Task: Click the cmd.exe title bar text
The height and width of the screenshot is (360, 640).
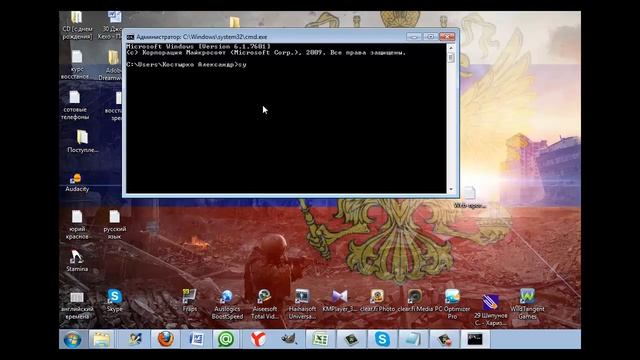Action: click(202, 37)
